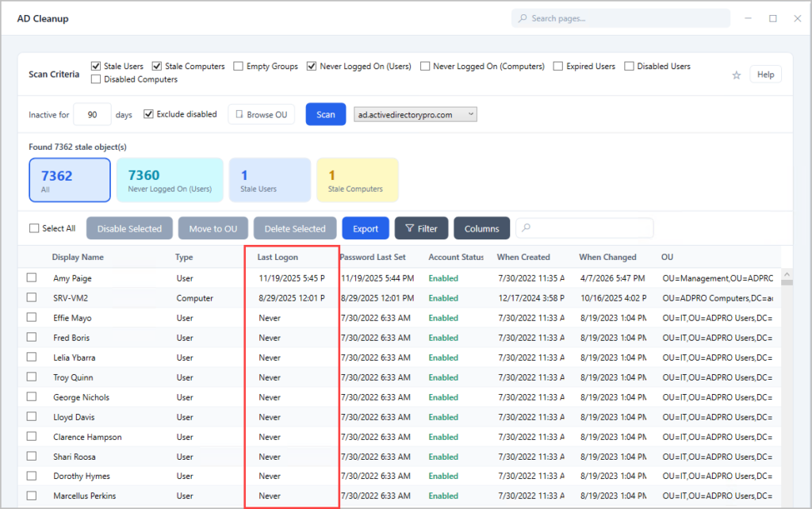Click the favorite star icon

click(737, 75)
